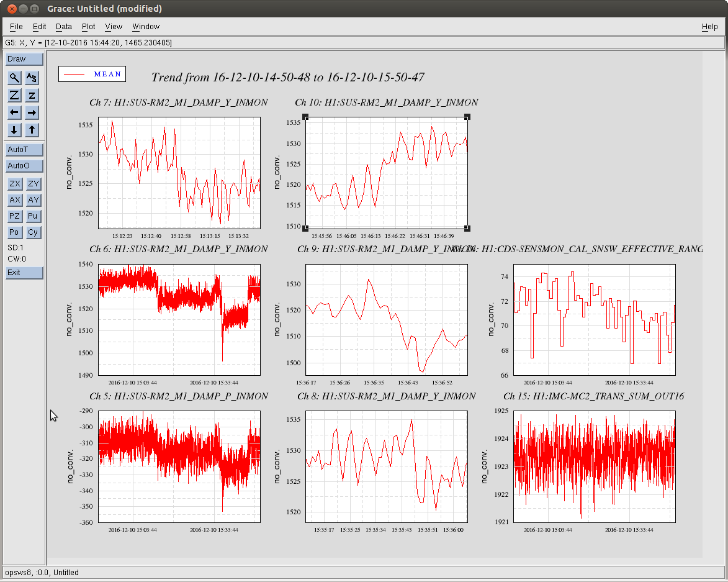The width and height of the screenshot is (728, 582).
Task: Click the CW:0 label
Action: pos(17,259)
